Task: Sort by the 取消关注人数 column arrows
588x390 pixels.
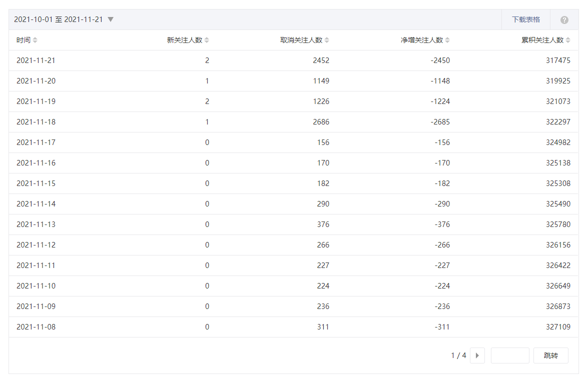Action: [327, 40]
